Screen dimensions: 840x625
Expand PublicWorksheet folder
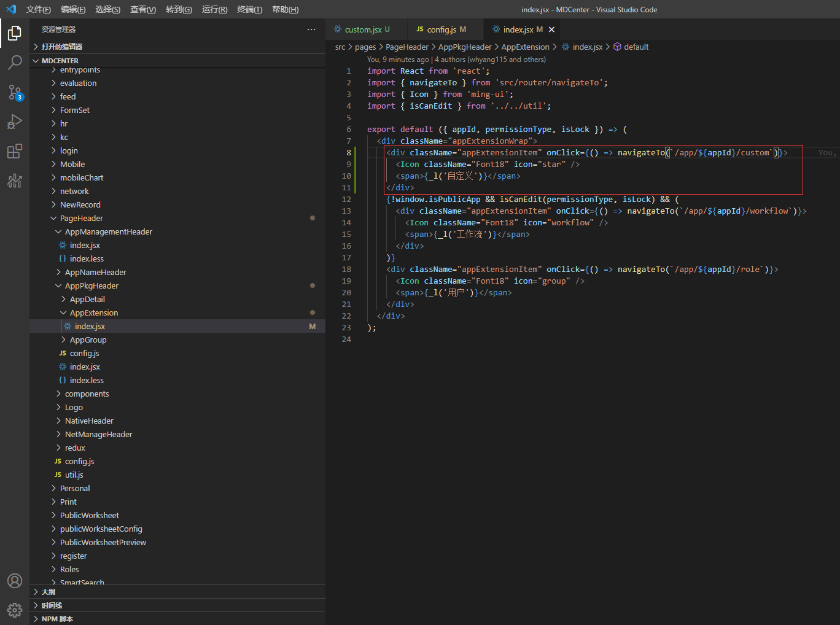pyautogui.click(x=177, y=515)
